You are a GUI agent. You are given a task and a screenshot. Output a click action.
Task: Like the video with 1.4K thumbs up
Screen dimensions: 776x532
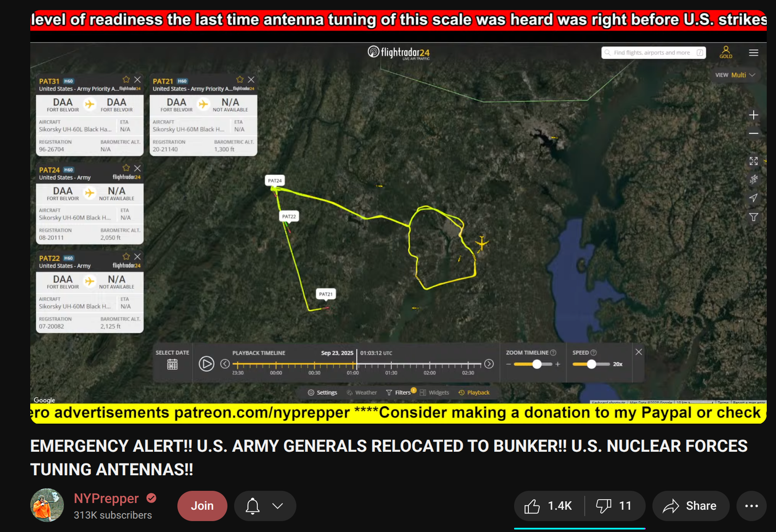point(549,506)
